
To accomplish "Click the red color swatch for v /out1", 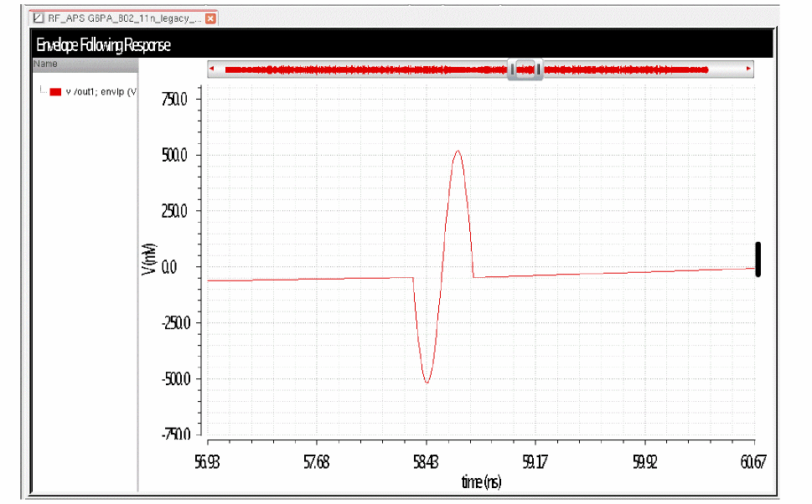I will point(55,92).
